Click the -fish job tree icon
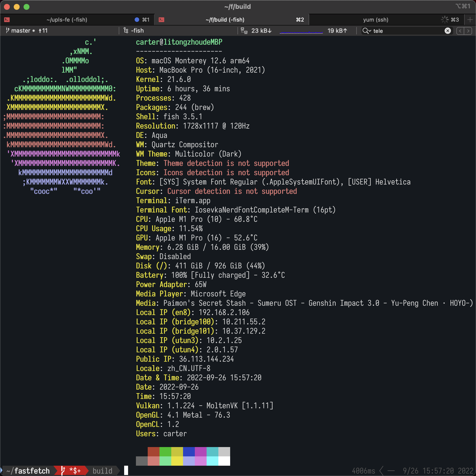Viewport: 476px width, 476px height. [126, 31]
